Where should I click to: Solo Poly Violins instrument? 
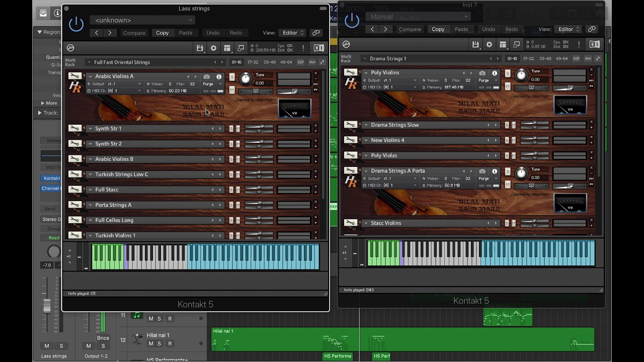point(508,73)
